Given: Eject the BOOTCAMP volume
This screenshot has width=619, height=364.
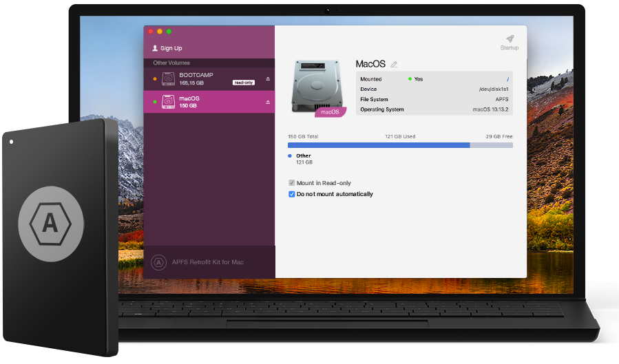Looking at the screenshot, I should [268, 79].
